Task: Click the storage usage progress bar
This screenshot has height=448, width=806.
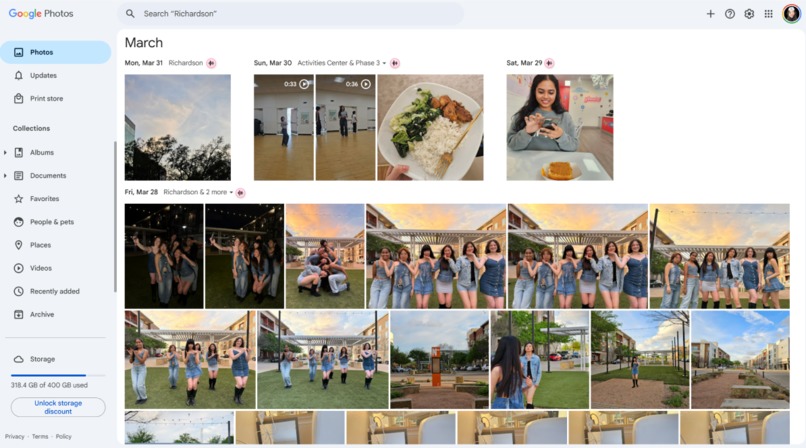Action: 58,376
